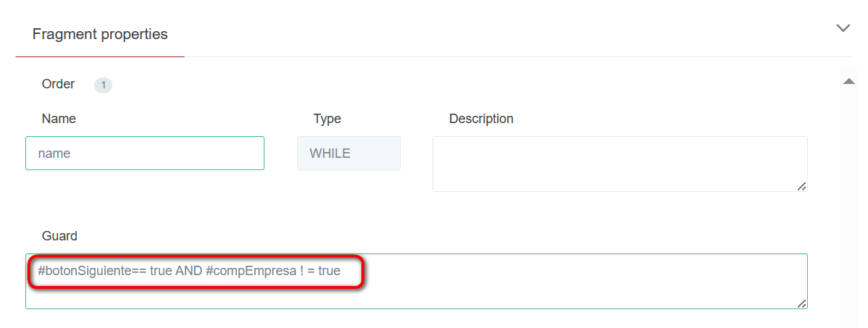Click the Guard label
This screenshot has height=328, width=868.
tap(59, 236)
